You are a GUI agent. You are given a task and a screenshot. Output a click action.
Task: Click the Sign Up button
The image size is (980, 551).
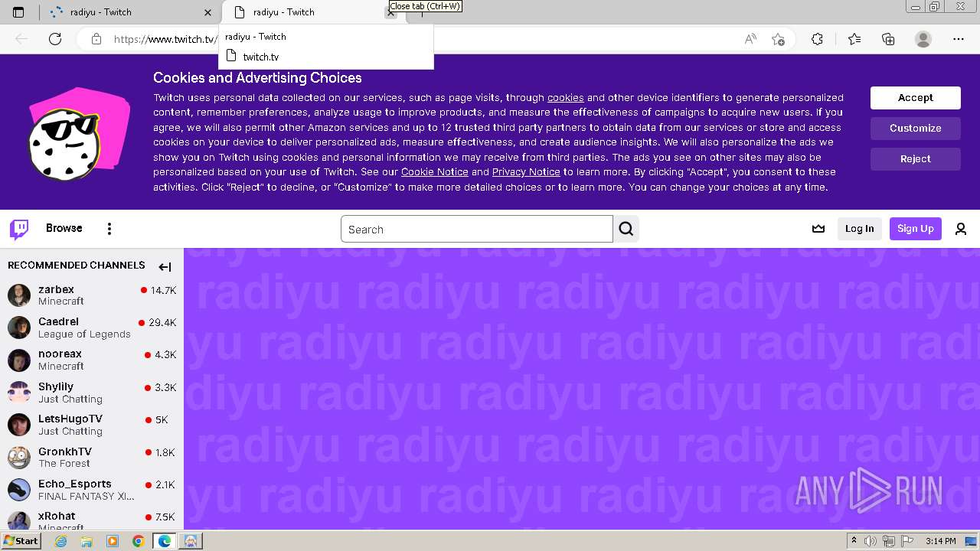pyautogui.click(x=915, y=229)
